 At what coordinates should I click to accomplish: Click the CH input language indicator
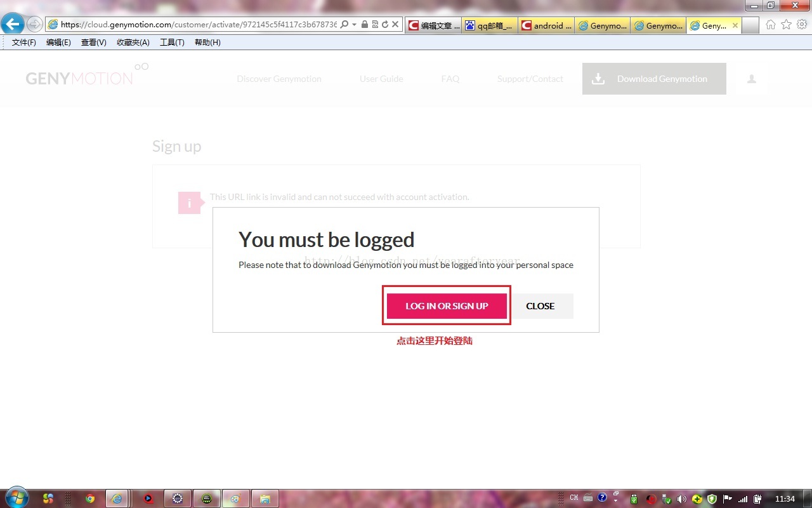[574, 498]
